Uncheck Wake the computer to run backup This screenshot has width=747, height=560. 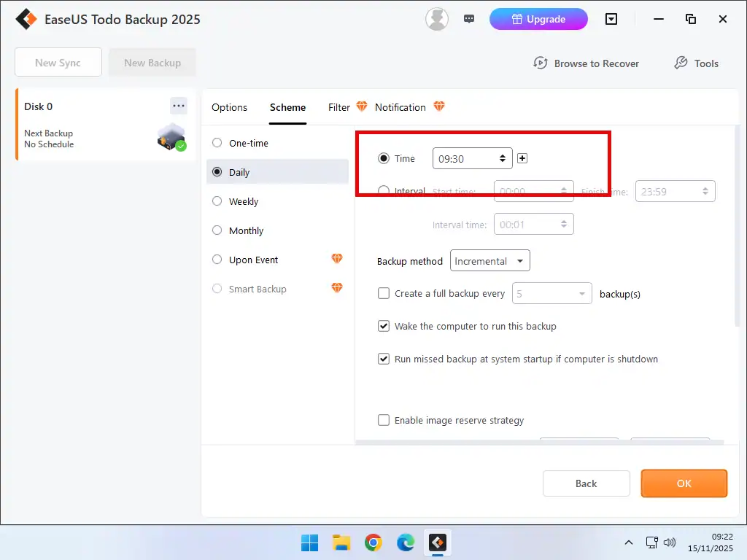click(x=384, y=326)
